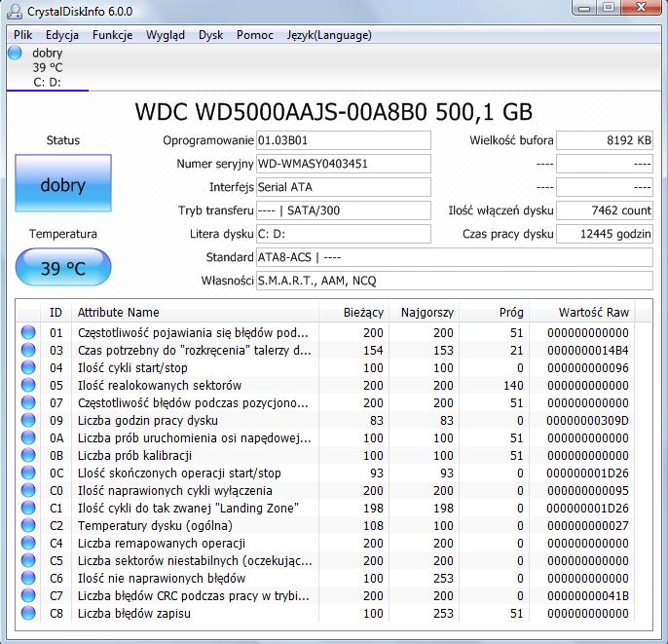
Task: Select row Ilość cykli start/stop
Action: point(334,367)
